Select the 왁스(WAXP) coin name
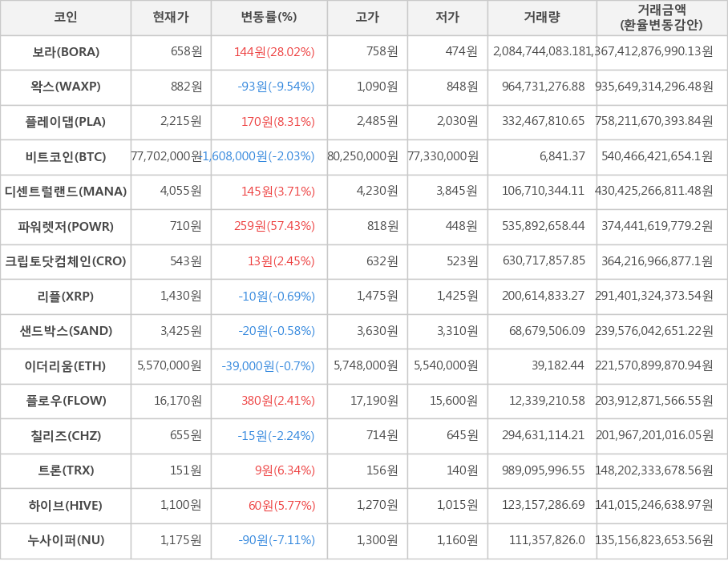Viewport: 728px width, 561px height. 66,87
